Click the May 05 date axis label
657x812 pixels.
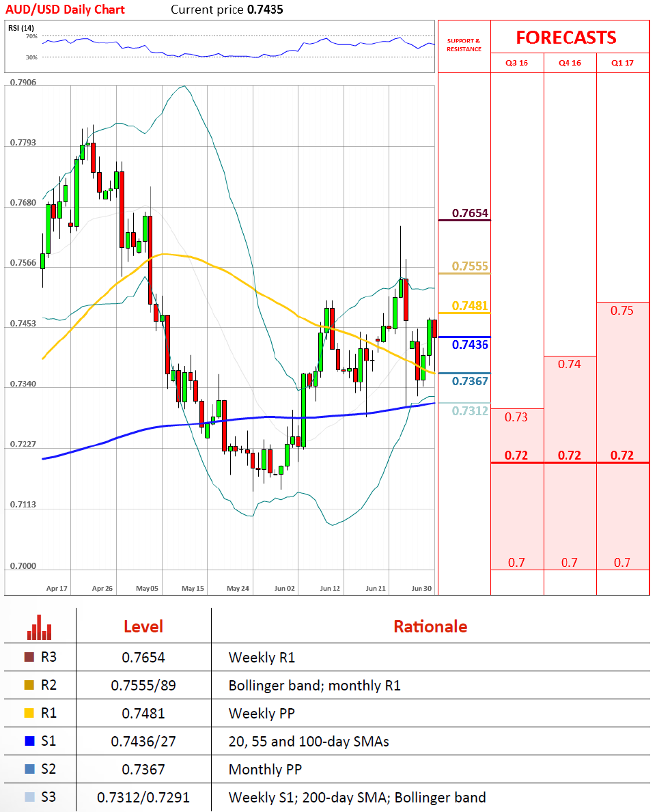point(147,588)
